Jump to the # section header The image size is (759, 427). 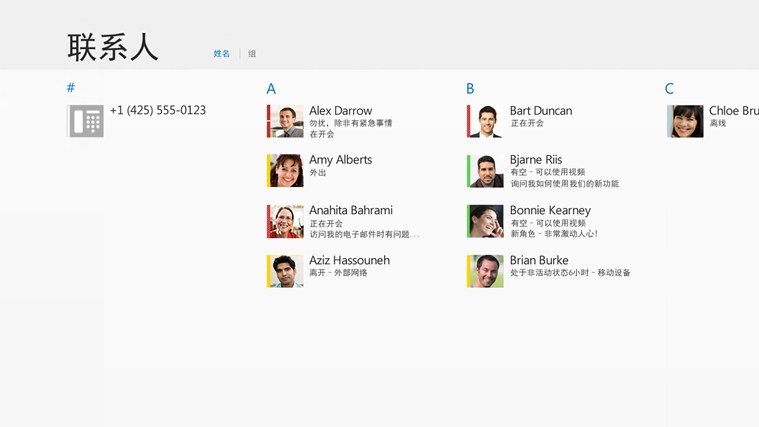click(x=71, y=88)
